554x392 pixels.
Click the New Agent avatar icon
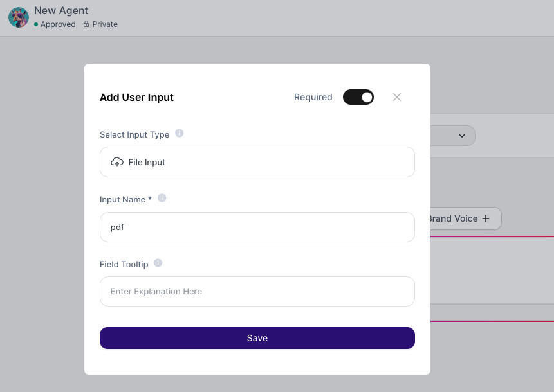[19, 17]
